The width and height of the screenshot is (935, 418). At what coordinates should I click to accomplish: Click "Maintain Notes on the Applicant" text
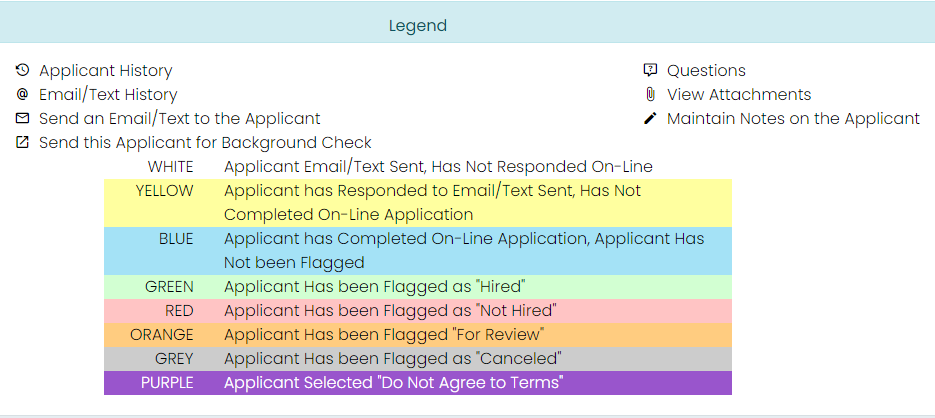pos(793,119)
